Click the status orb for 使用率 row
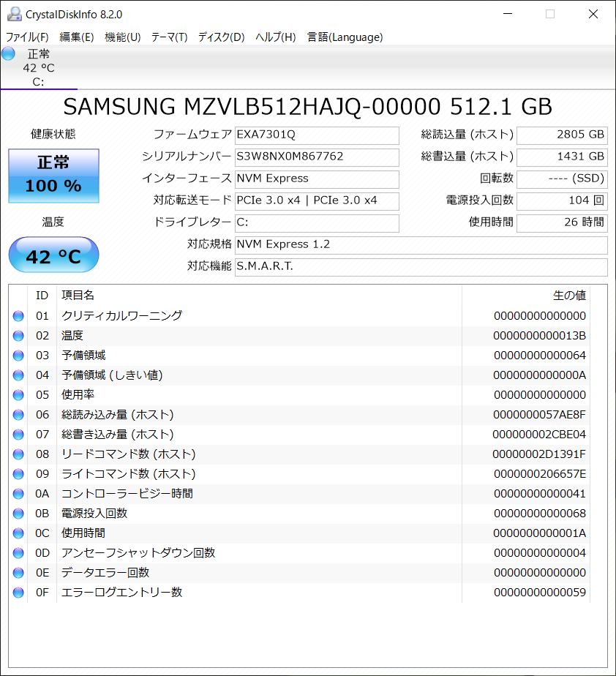Screen dimensions: 616x676 [18, 395]
